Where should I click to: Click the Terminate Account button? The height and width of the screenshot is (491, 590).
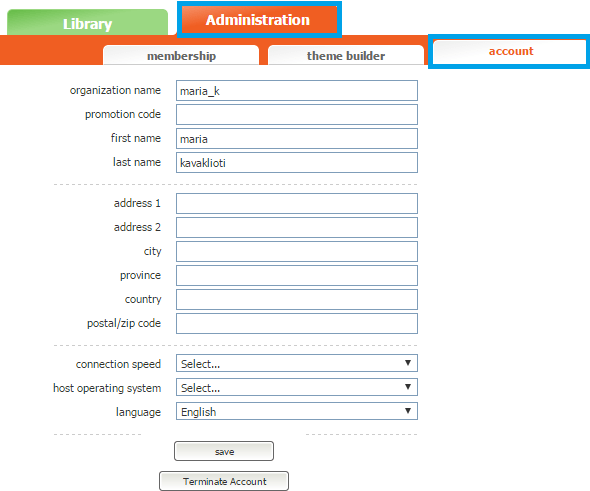224,481
